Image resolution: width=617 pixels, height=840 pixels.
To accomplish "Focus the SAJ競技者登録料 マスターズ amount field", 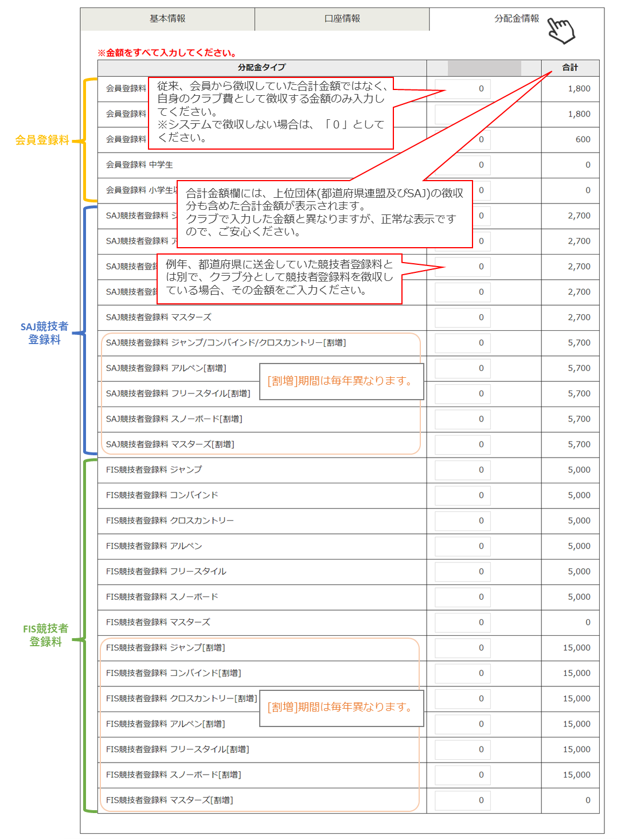I will pyautogui.click(x=463, y=318).
